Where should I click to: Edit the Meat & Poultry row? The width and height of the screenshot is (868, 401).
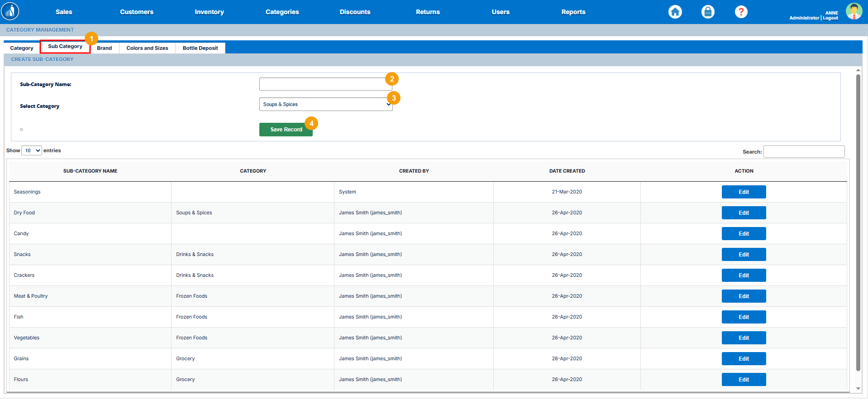tap(744, 296)
